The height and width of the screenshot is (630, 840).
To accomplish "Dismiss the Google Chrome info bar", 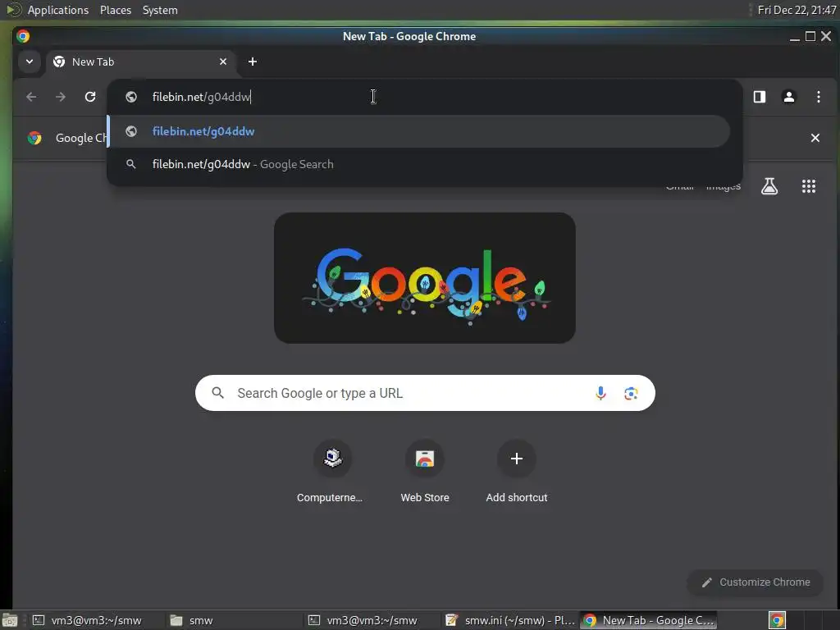I will (x=815, y=138).
